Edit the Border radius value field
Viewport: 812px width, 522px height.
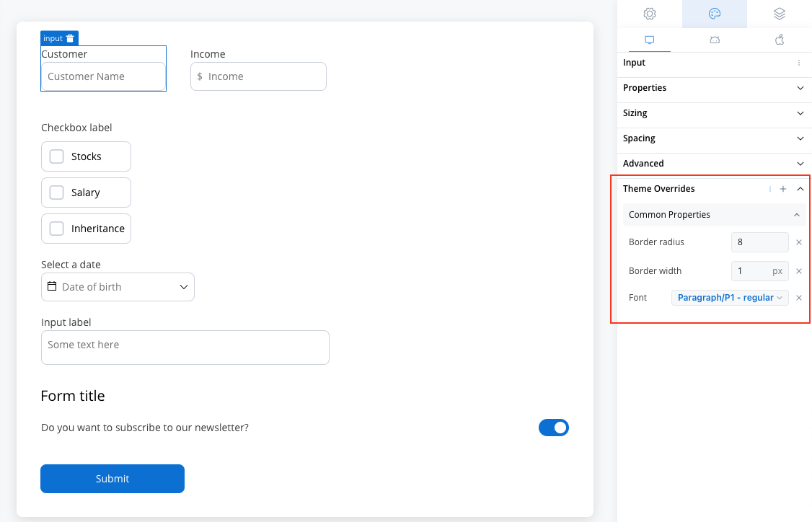coord(759,242)
